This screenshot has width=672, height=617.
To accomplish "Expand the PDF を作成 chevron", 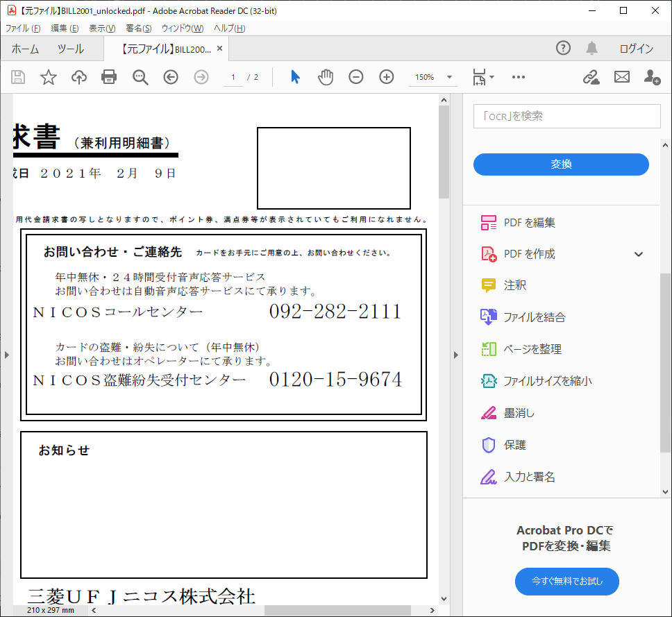I will tap(639, 254).
